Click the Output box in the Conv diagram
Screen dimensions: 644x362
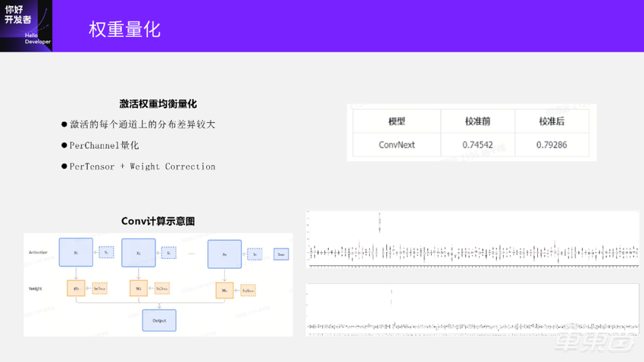click(158, 320)
